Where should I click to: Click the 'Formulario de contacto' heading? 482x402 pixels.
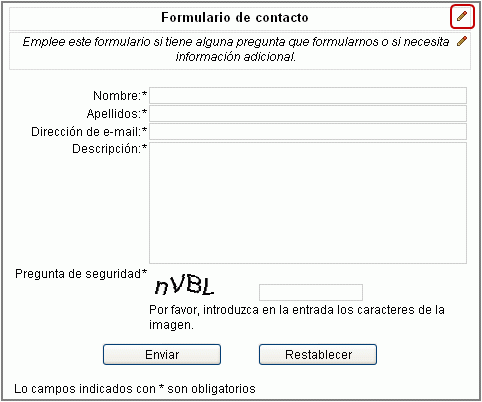tap(235, 17)
